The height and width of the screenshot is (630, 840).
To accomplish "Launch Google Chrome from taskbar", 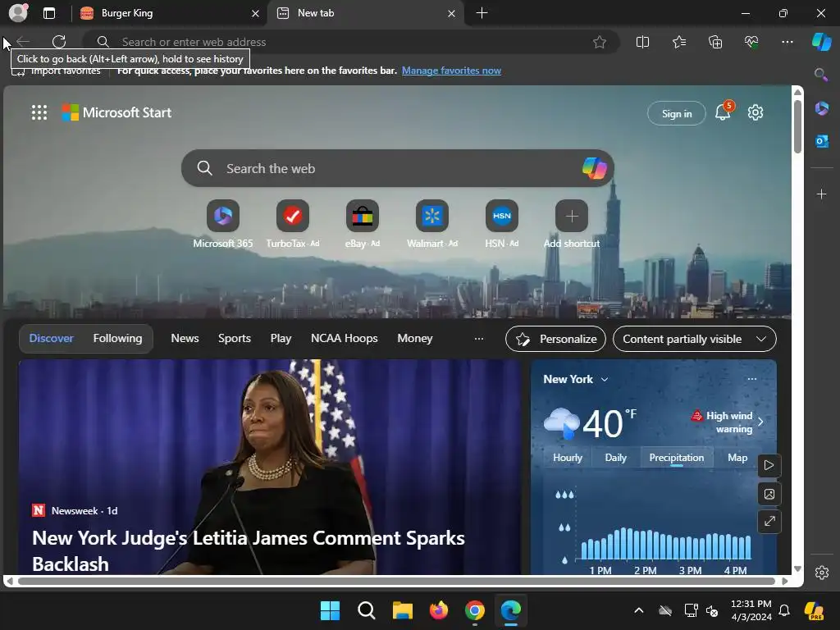I will (475, 610).
